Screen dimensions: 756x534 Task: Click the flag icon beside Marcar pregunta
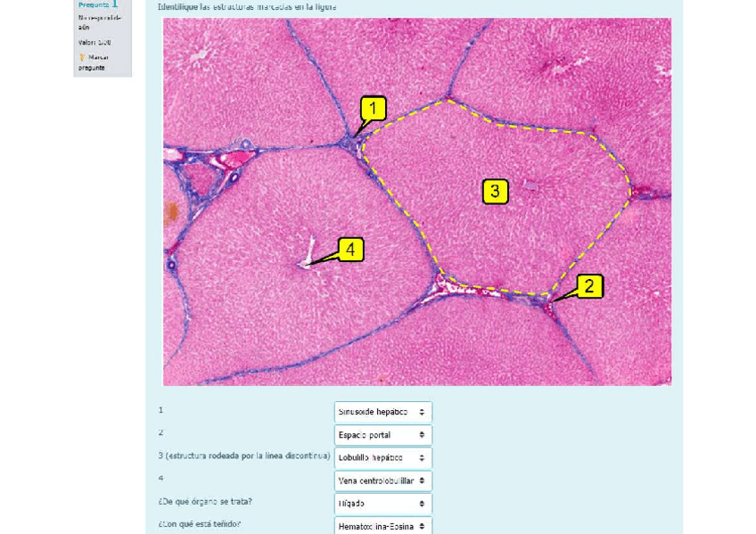click(x=82, y=57)
